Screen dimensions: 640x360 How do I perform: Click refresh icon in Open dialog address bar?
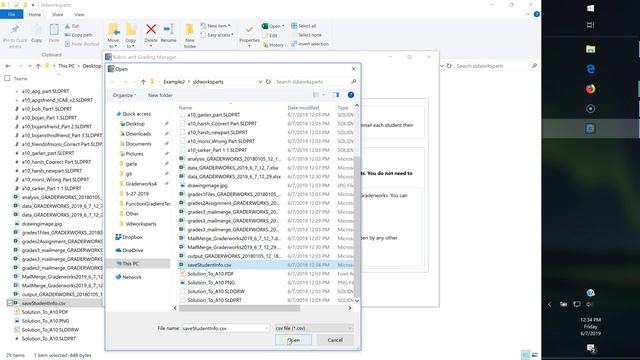click(x=268, y=82)
